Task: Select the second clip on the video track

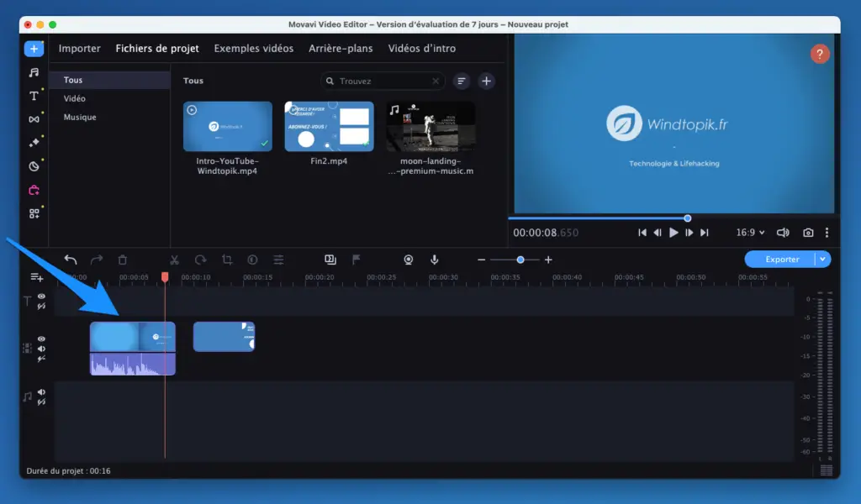Action: coord(224,337)
